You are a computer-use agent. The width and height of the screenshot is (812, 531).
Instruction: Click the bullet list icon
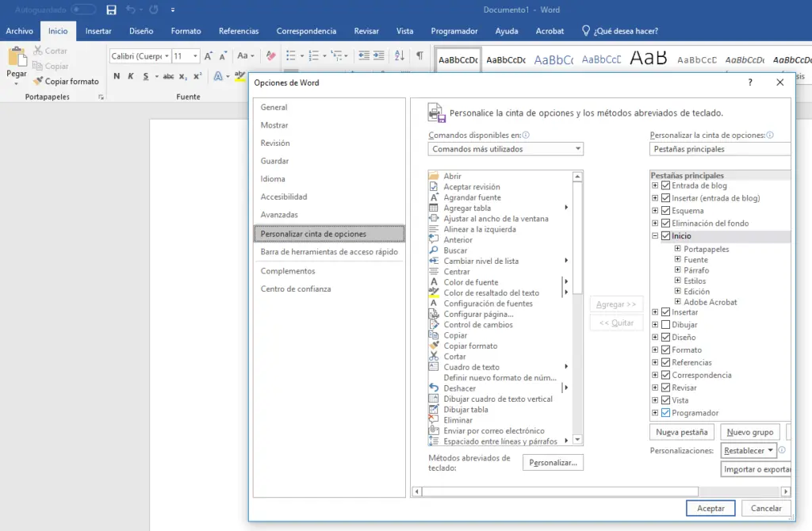tap(291, 55)
